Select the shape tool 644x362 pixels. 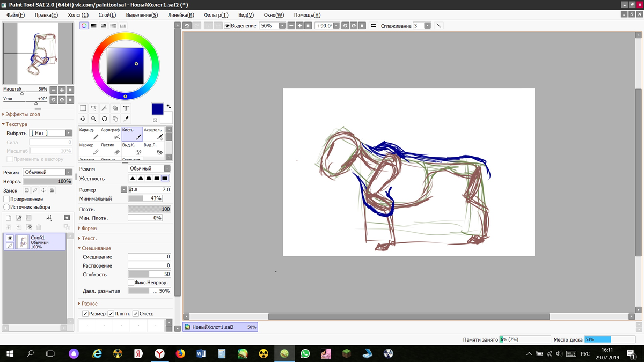[115, 108]
